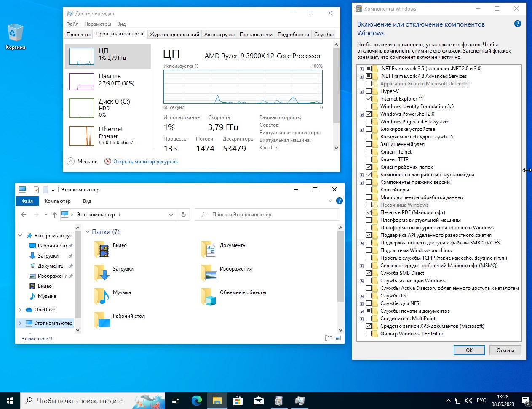The width and height of the screenshot is (532, 409).
Task: Open the Вид menu in Task Manager
Action: pyautogui.click(x=121, y=24)
